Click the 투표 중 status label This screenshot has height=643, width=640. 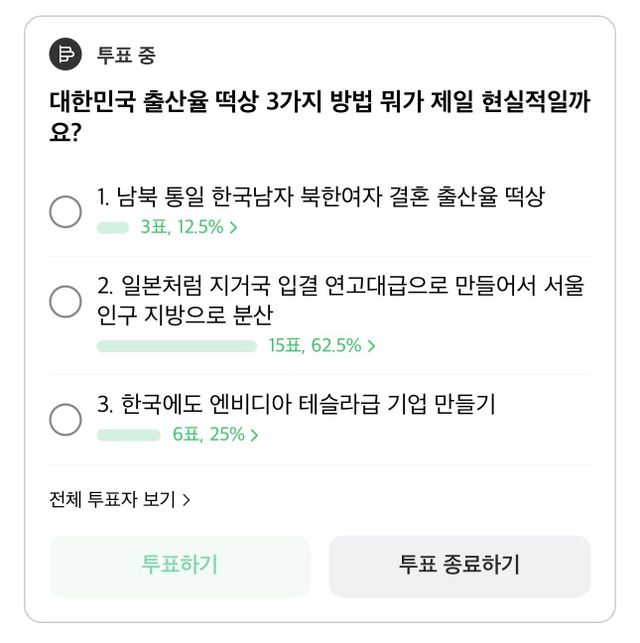[x=126, y=55]
